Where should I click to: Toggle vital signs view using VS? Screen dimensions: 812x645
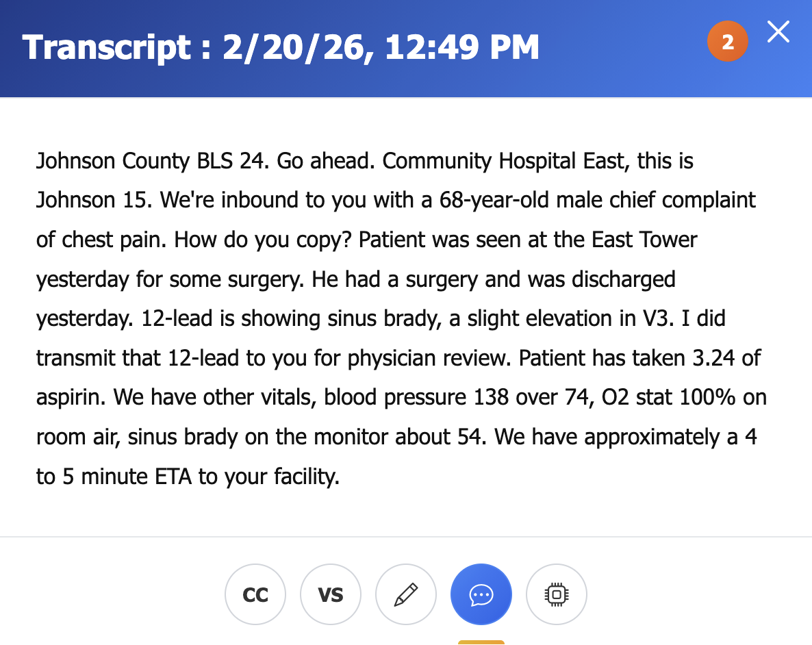click(330, 594)
